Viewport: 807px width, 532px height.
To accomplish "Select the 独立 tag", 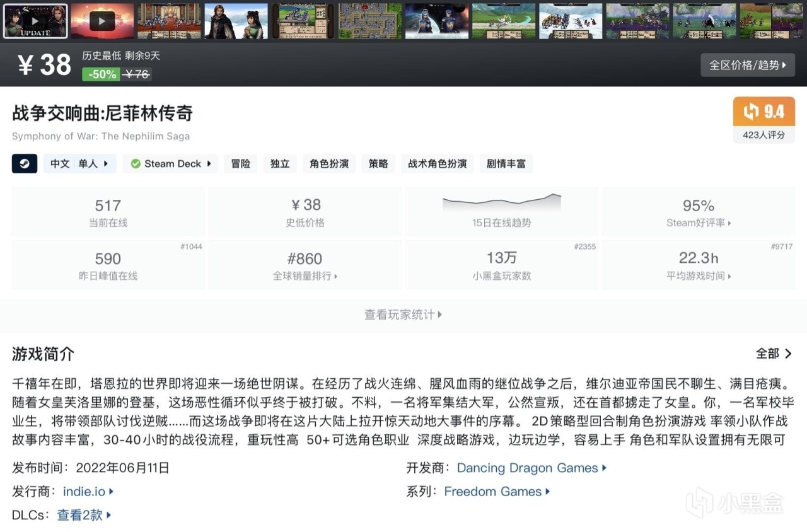I will [x=280, y=163].
